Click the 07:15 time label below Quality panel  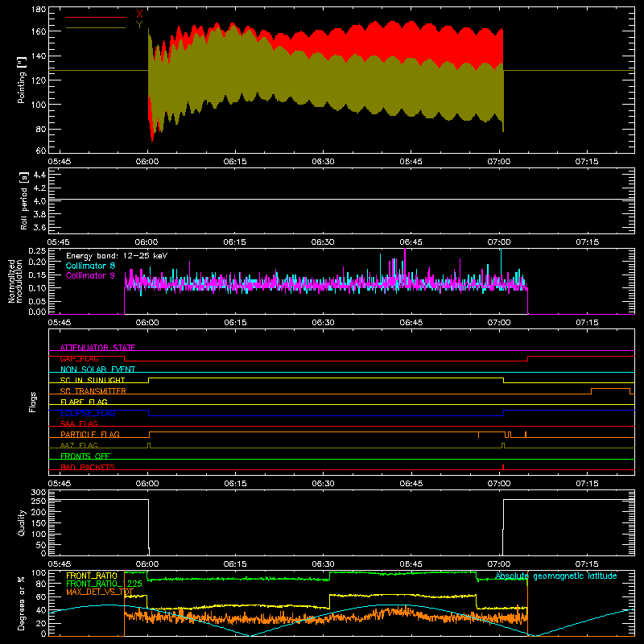587,564
